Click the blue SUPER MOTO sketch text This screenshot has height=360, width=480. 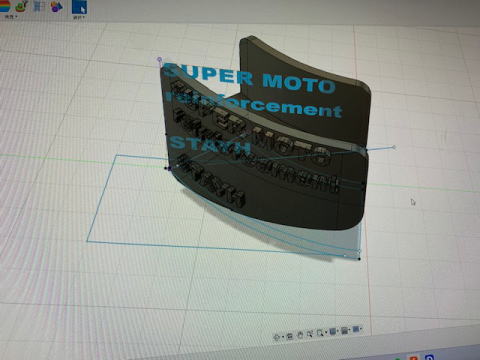pyautogui.click(x=249, y=79)
